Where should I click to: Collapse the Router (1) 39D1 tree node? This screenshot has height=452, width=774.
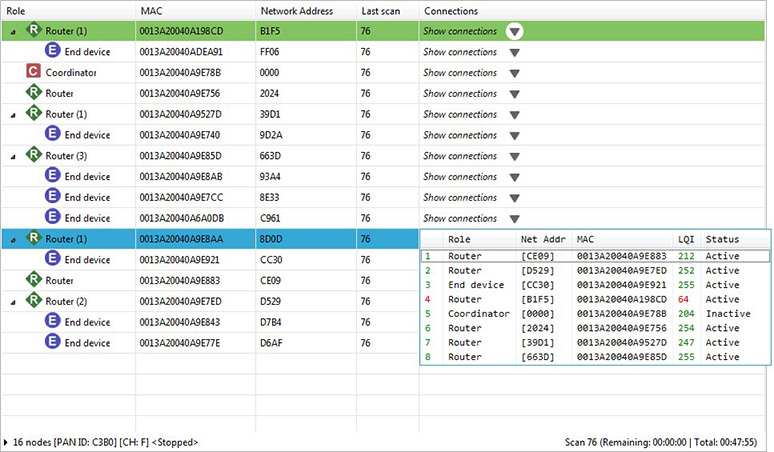[13, 115]
